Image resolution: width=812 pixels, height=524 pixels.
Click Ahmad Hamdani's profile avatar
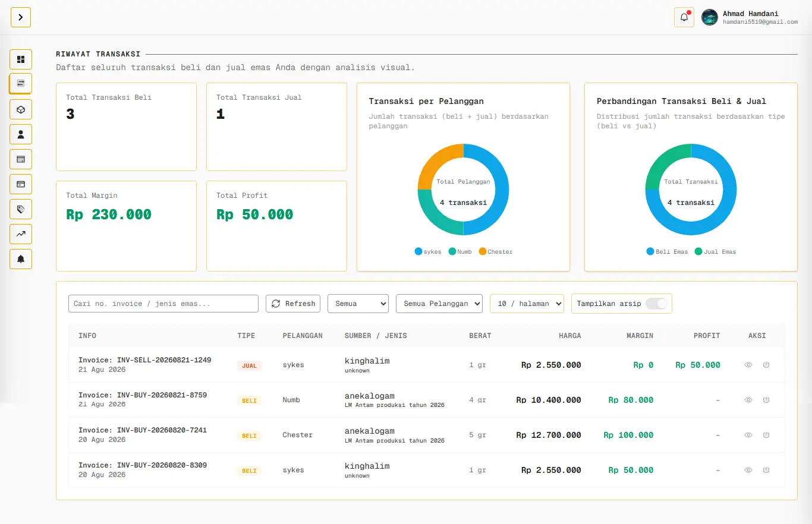[710, 17]
